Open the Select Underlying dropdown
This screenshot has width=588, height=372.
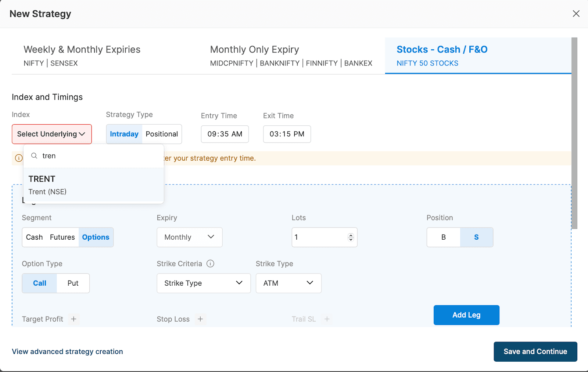51,134
